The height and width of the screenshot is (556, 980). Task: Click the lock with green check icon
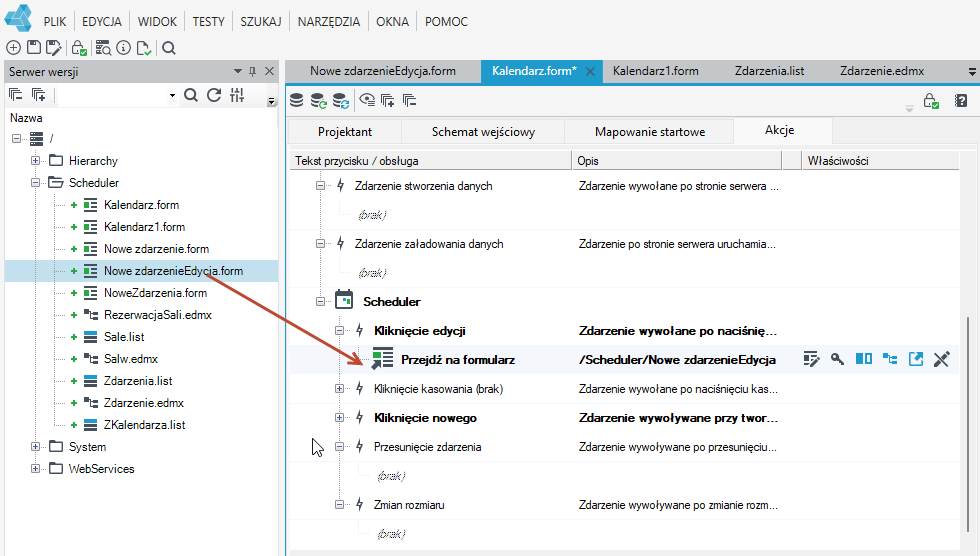[79, 47]
